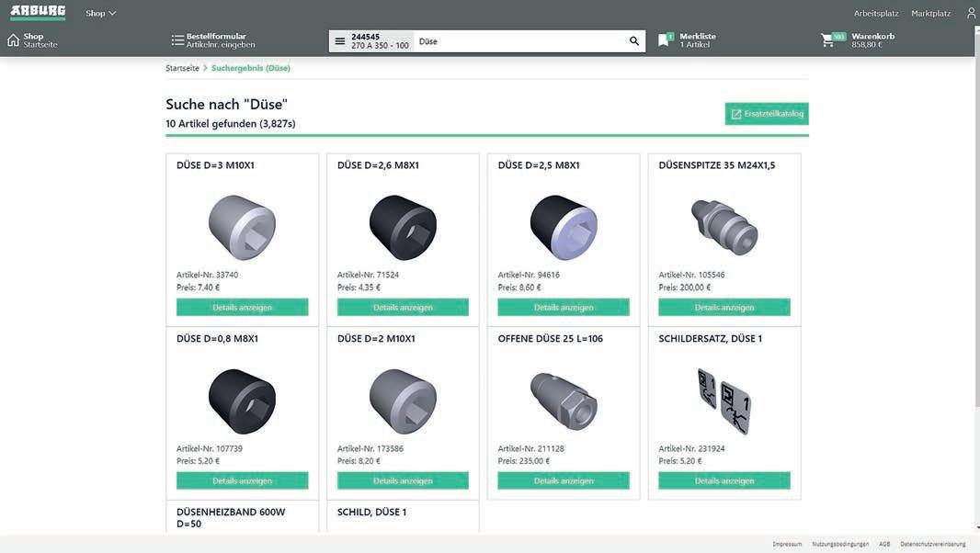Image resolution: width=980 pixels, height=553 pixels.
Task: Show details for DÜSE D=0,8 M8X1
Action: click(x=242, y=480)
